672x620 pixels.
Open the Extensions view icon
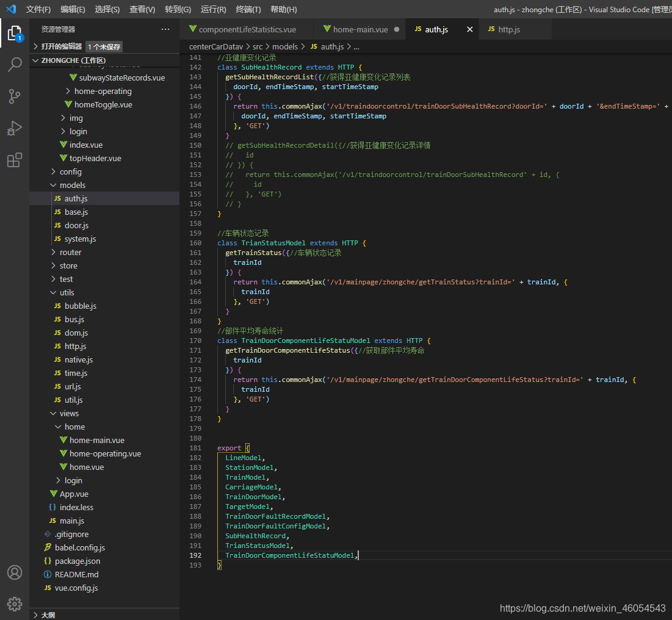pos(15,160)
